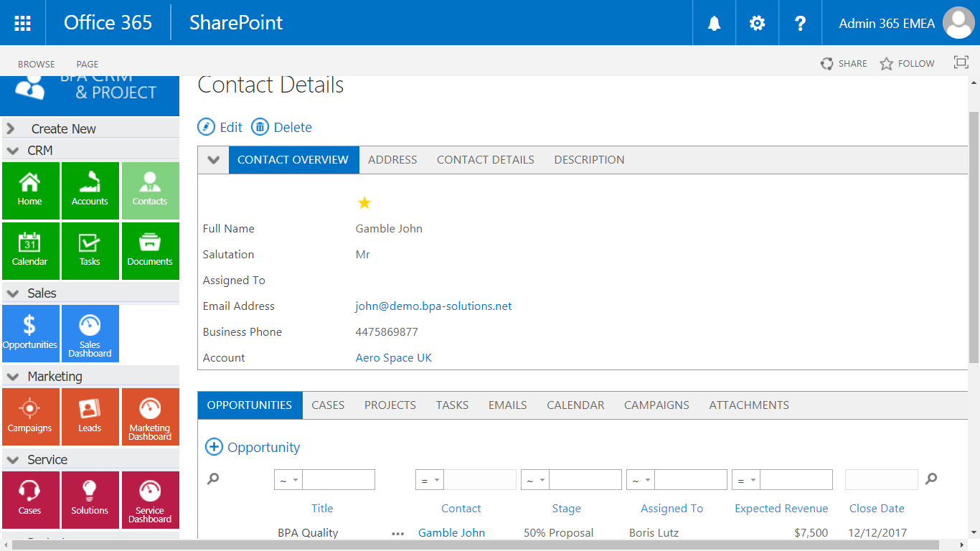Switch to the Address tab
Image resolution: width=980 pixels, height=551 pixels.
(x=392, y=160)
